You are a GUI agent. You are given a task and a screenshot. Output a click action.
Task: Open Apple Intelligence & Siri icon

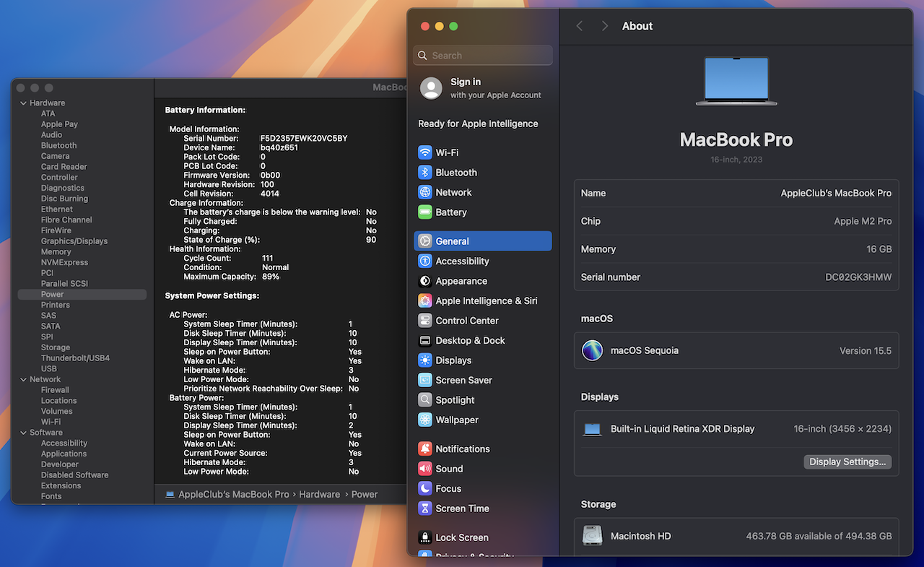pyautogui.click(x=425, y=300)
